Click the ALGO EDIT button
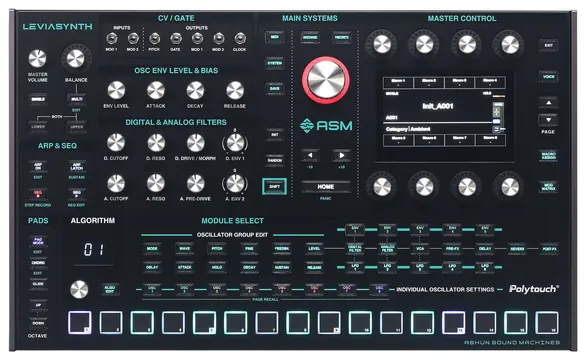The height and width of the screenshot is (360, 586). coord(110,290)
